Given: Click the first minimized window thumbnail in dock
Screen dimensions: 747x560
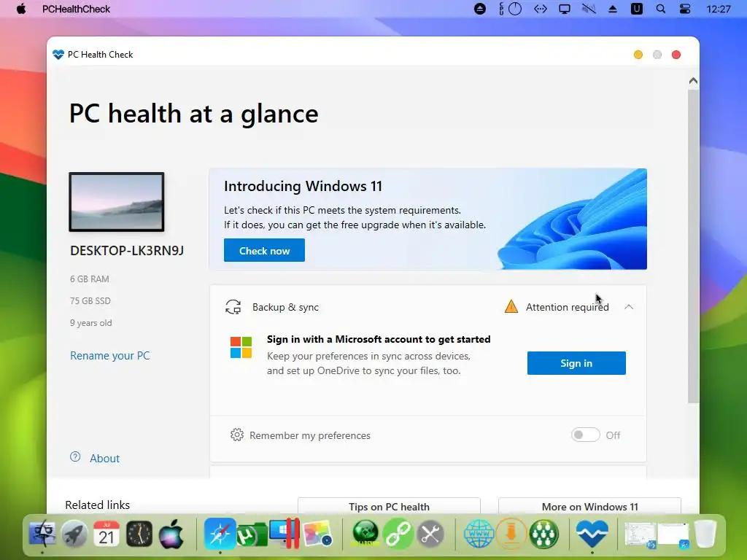Looking at the screenshot, I should click(640, 534).
